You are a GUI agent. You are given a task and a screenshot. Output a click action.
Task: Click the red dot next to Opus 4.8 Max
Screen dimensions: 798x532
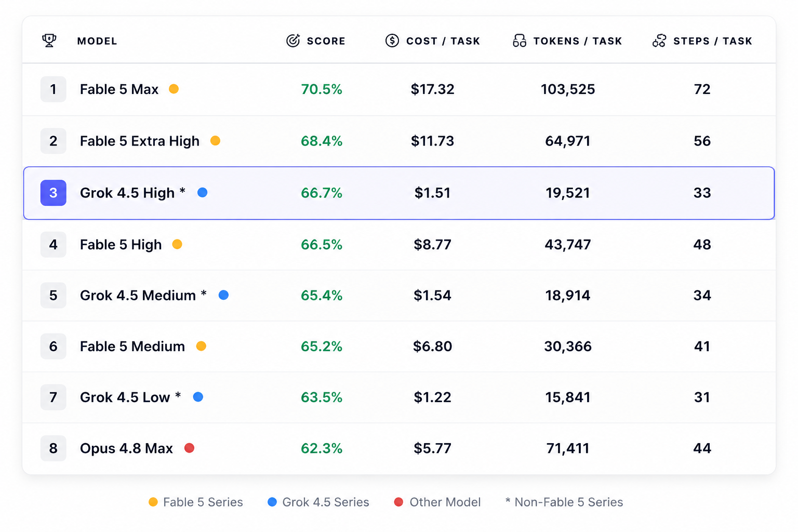pos(190,448)
